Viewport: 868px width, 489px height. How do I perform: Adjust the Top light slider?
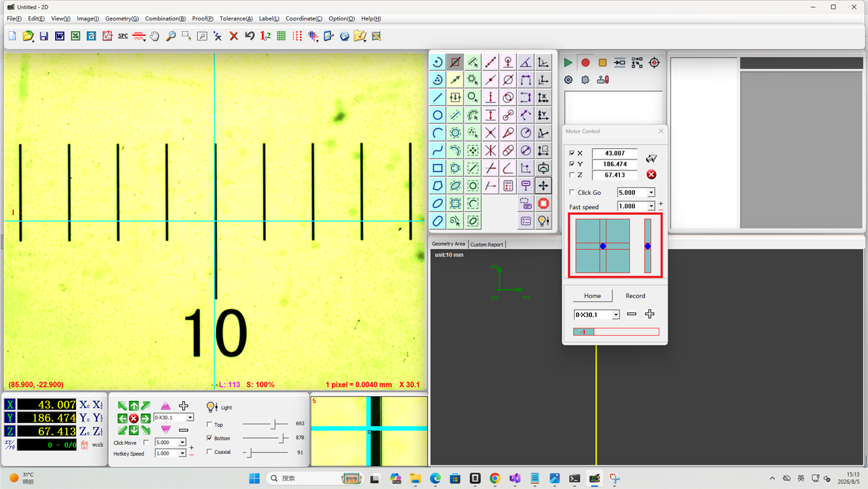[273, 424]
